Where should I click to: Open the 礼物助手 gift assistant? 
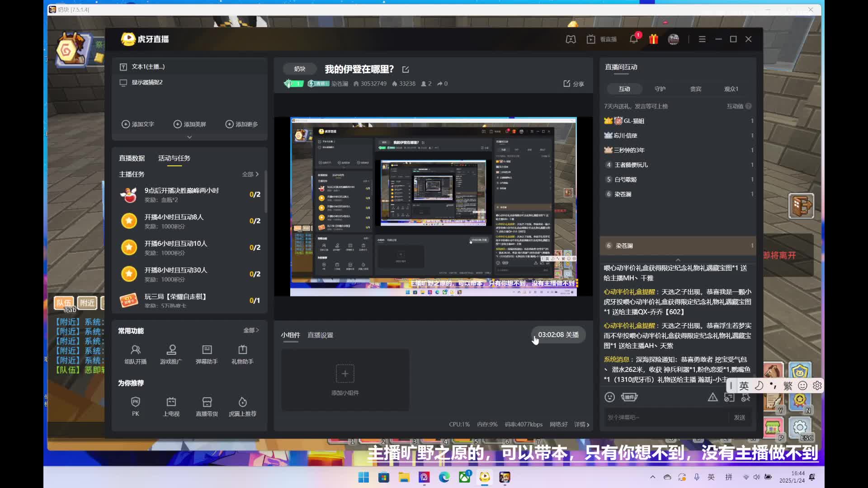tap(243, 355)
